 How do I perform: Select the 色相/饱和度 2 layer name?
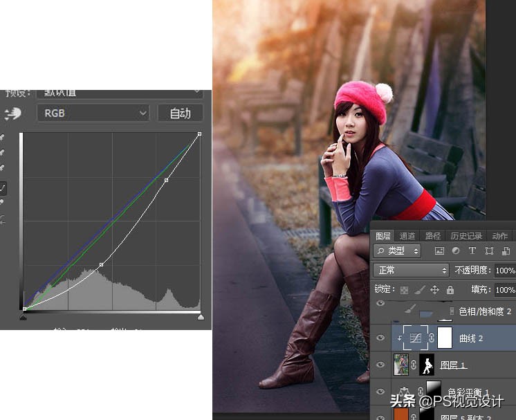[485, 311]
